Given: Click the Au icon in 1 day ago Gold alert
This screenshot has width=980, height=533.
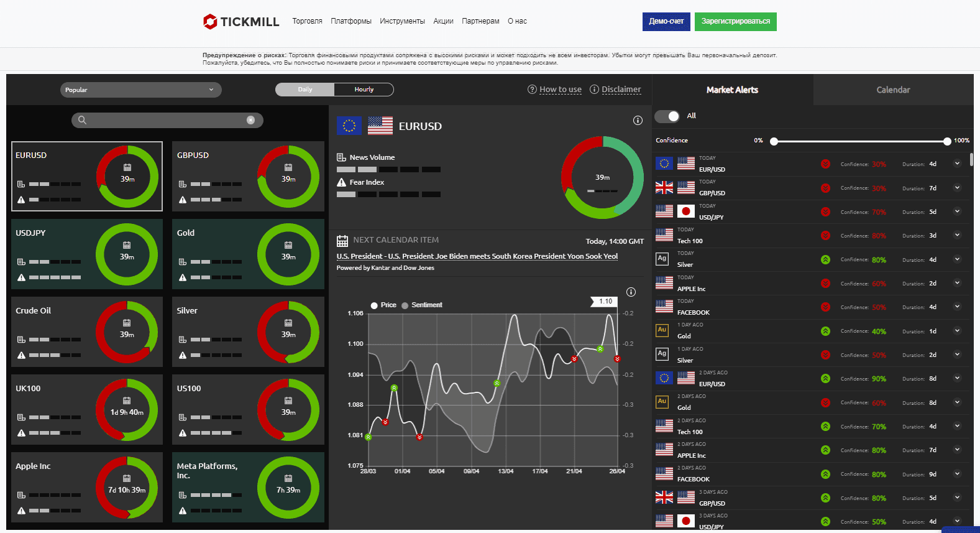Looking at the screenshot, I should (x=662, y=330).
